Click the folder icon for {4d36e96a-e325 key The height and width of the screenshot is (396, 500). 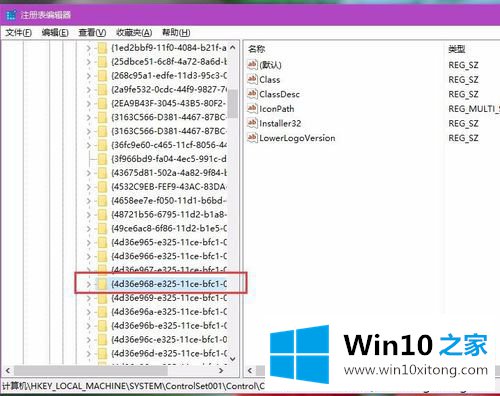[x=102, y=312]
